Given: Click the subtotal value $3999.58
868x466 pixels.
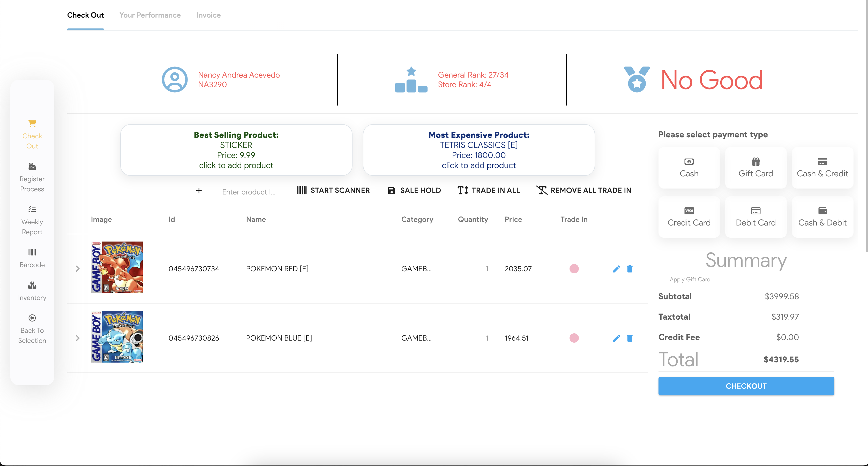Looking at the screenshot, I should pos(781,297).
